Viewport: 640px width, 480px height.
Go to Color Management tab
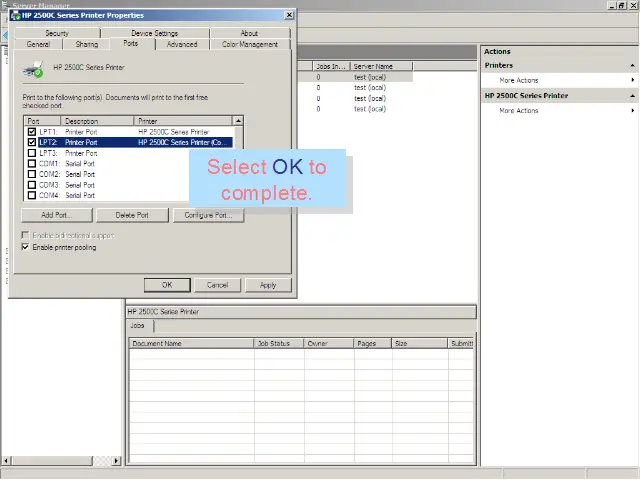[250, 44]
